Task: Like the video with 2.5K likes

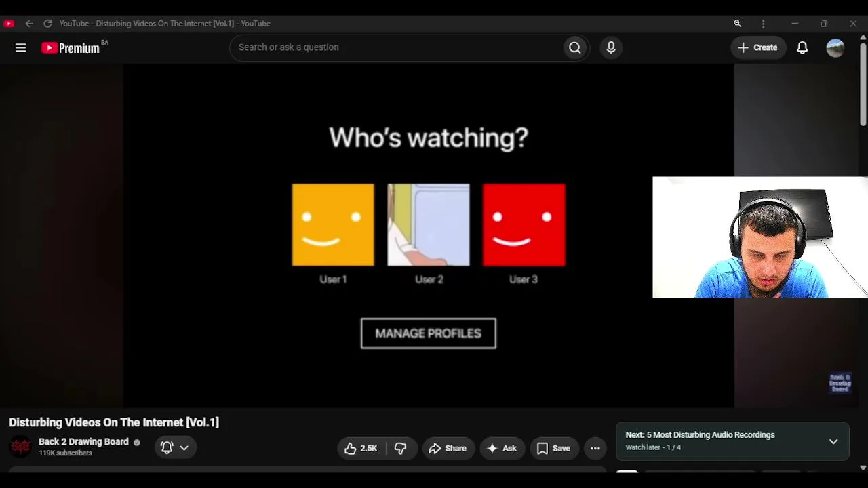Action: (361, 448)
